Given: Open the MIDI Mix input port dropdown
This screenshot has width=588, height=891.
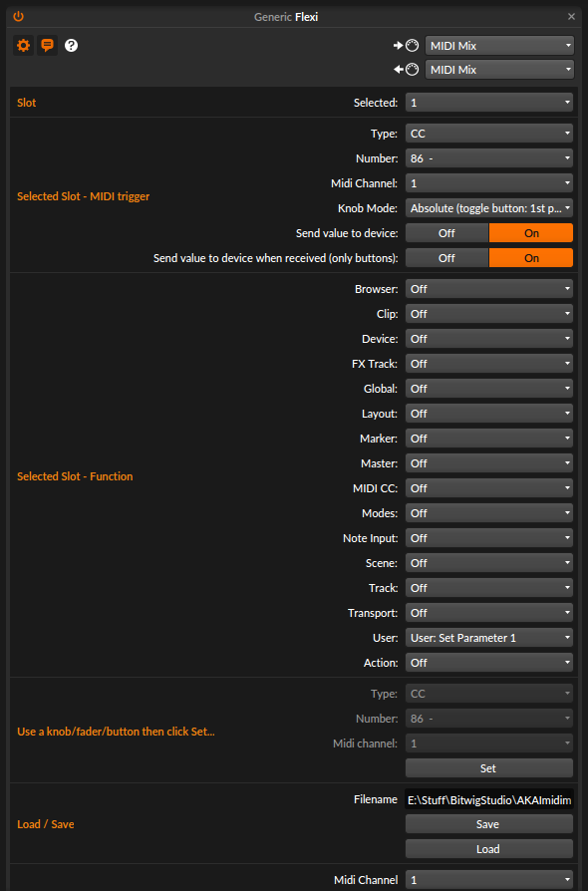Looking at the screenshot, I should [499, 46].
